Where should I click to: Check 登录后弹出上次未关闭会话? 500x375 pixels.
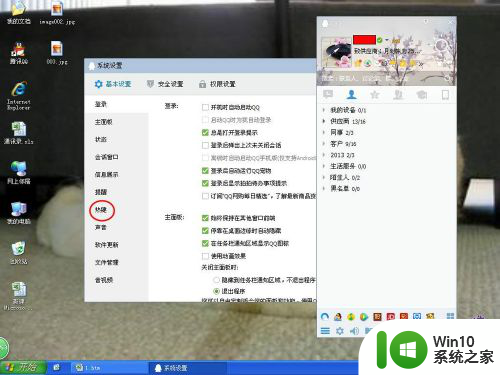[x=205, y=145]
